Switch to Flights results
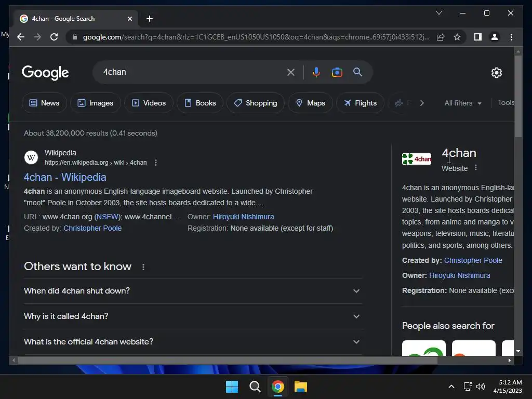The height and width of the screenshot is (399, 532). tap(360, 103)
